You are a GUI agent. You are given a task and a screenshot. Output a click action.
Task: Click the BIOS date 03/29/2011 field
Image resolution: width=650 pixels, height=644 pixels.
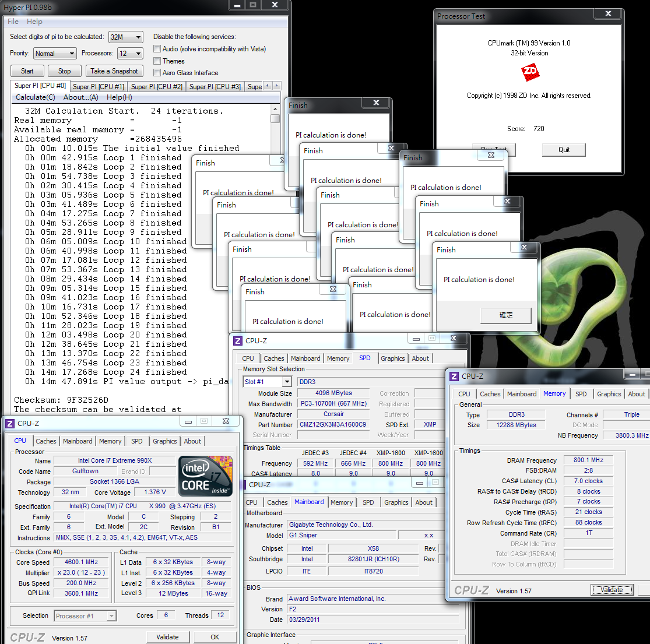click(373, 620)
